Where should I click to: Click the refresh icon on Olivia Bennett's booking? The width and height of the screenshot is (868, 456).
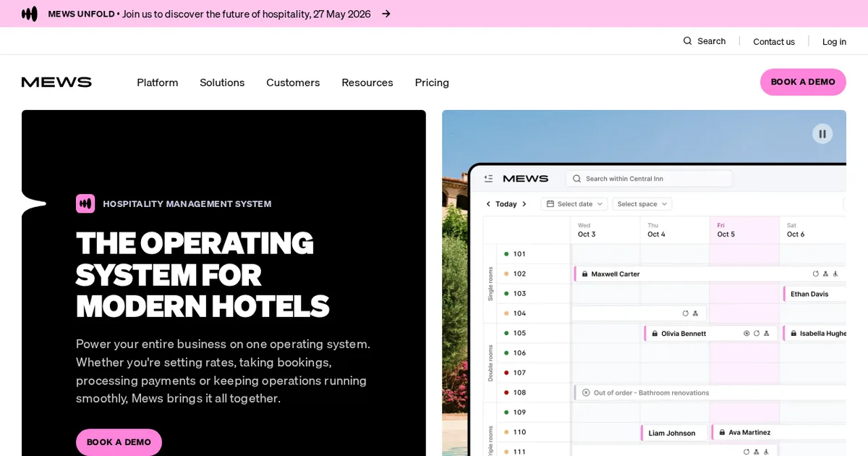757,333
